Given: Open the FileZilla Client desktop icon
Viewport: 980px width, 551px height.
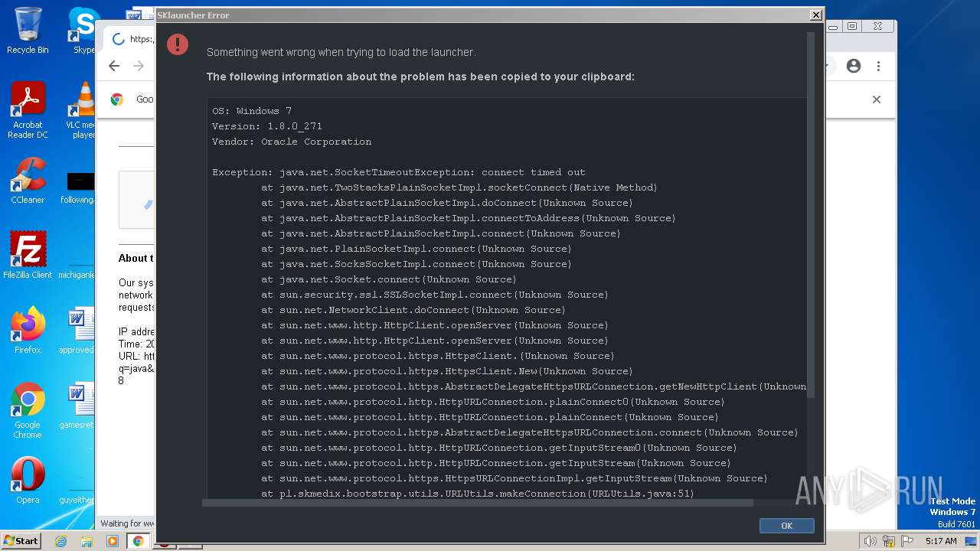Looking at the screenshot, I should 28,255.
